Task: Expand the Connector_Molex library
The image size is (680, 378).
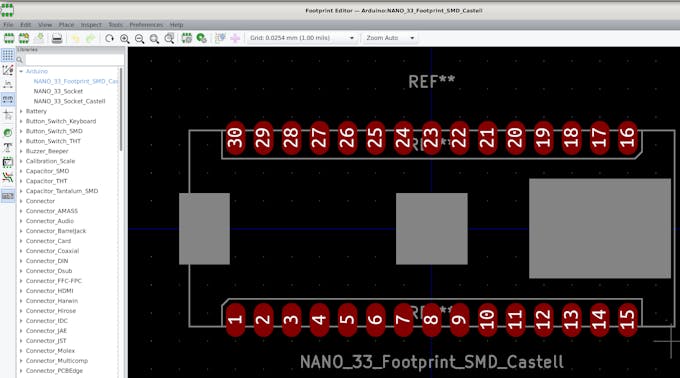Action: point(21,351)
